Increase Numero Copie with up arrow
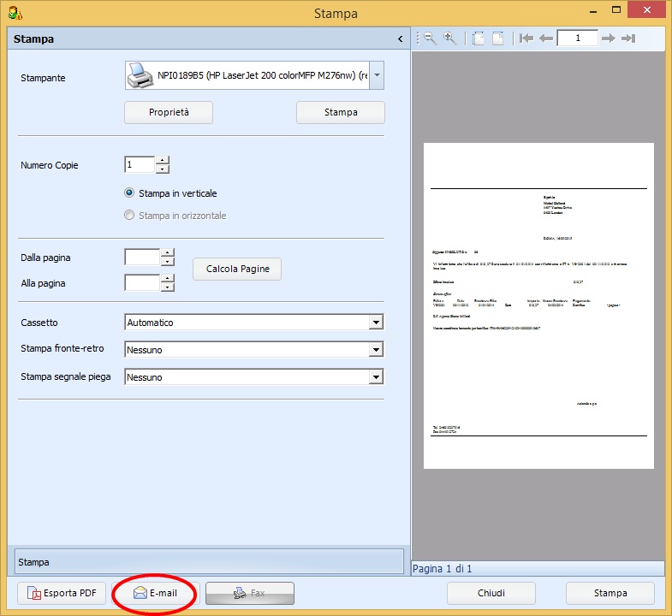The image size is (672, 616). coord(162,160)
